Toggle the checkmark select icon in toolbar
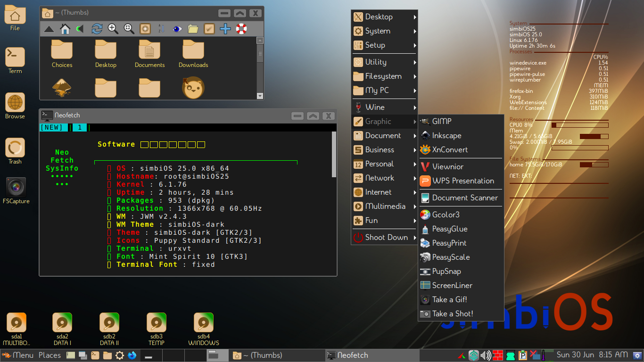 coord(209,29)
